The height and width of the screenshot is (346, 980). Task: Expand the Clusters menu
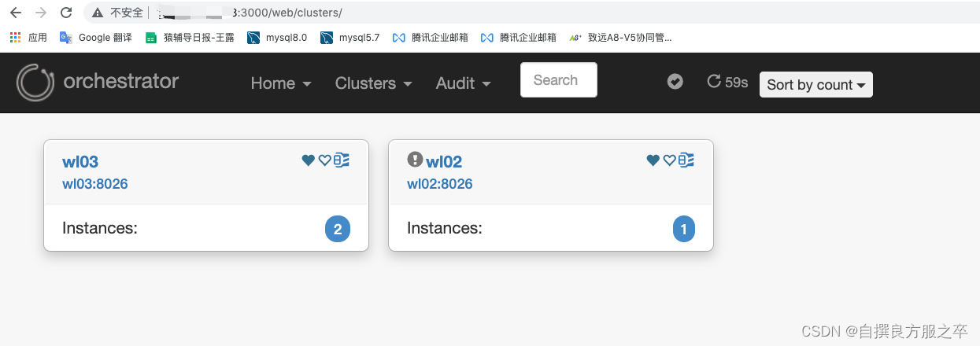[x=374, y=83]
